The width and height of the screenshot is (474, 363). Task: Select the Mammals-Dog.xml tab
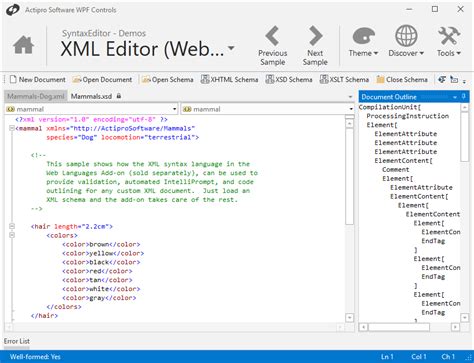[x=36, y=96]
